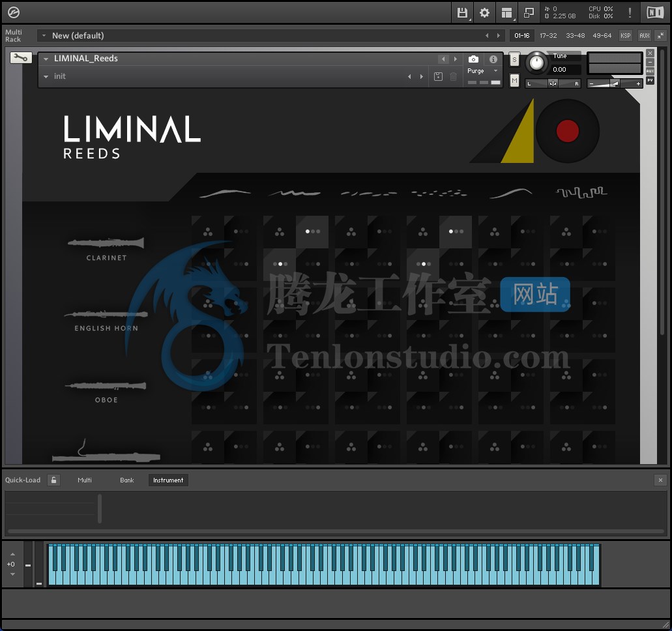Select the 17-32 rack page tab
Image resolution: width=672 pixels, height=631 pixels.
[x=548, y=36]
